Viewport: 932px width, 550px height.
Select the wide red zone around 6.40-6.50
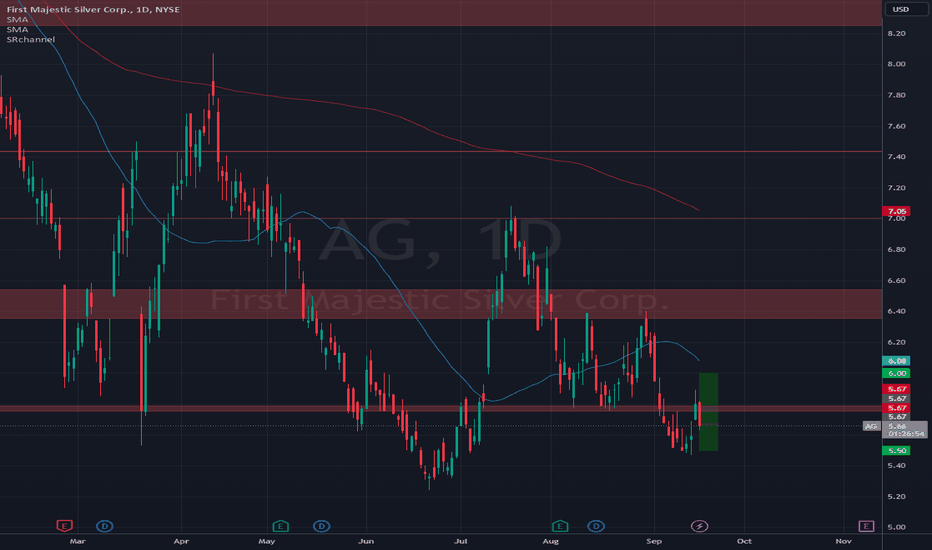coord(440,304)
